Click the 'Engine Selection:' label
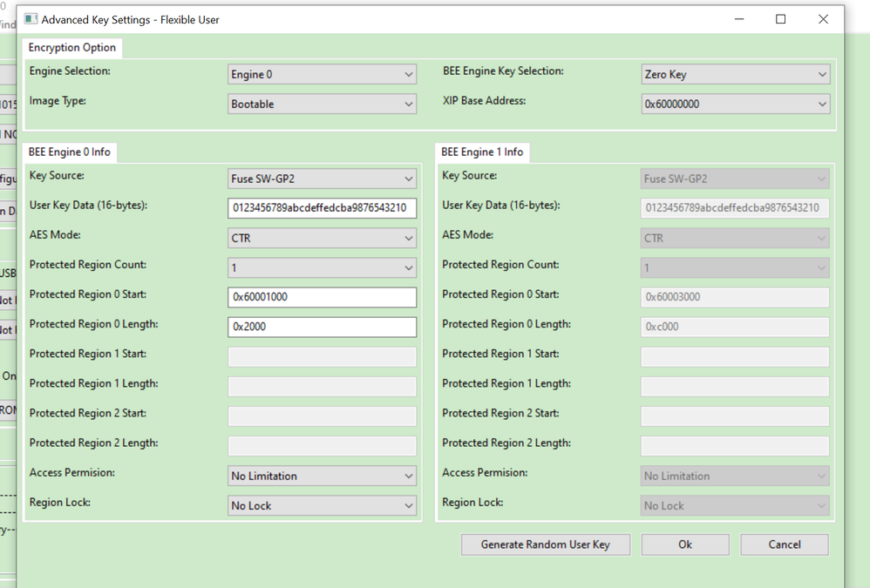This screenshot has width=870, height=588. click(70, 71)
